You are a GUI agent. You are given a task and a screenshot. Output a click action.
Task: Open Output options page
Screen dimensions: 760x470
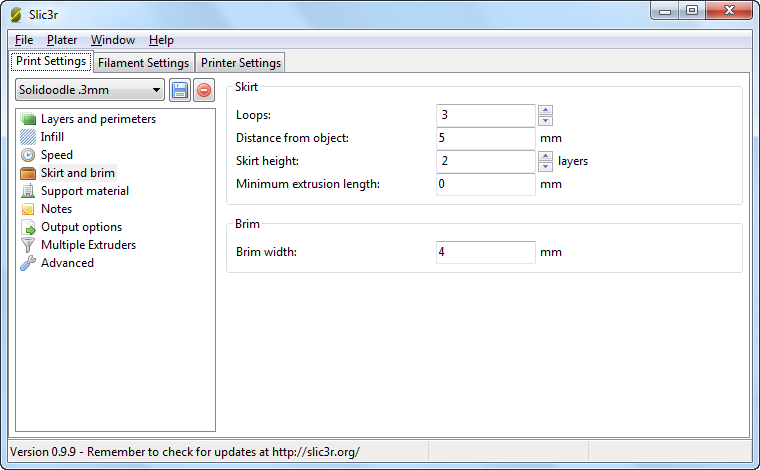81,227
